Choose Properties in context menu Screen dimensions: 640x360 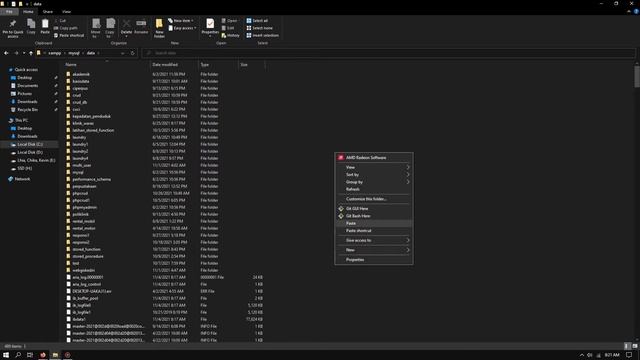click(373, 260)
